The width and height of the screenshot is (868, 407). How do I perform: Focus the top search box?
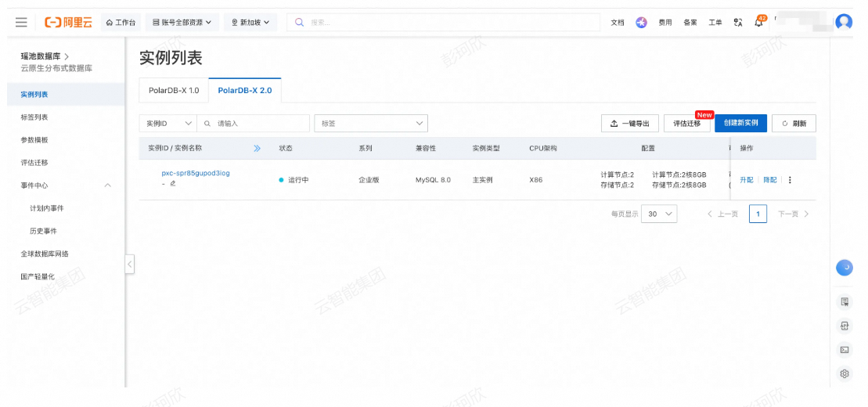443,22
